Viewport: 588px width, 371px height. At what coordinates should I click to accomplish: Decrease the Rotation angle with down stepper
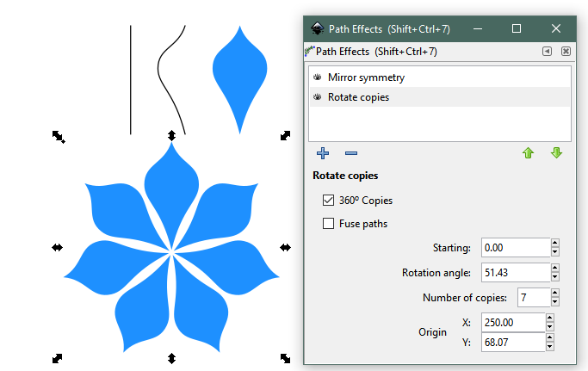pyautogui.click(x=554, y=277)
